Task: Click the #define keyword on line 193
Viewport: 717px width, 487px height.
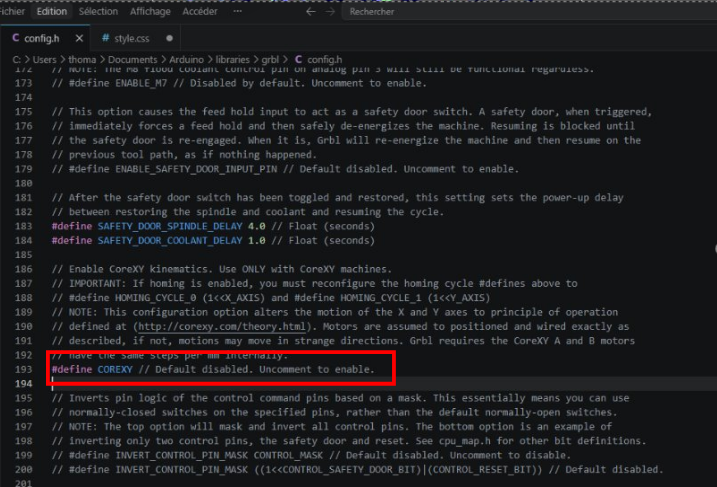Action: (72, 369)
